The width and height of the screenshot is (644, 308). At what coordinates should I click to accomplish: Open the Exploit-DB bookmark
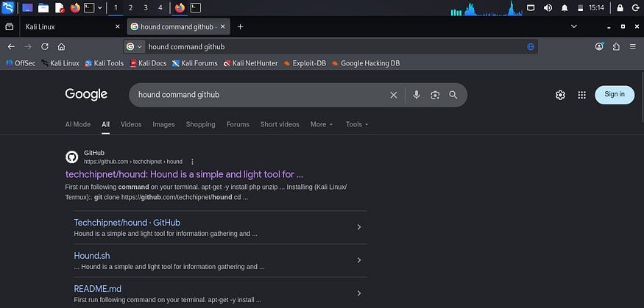pyautogui.click(x=305, y=63)
